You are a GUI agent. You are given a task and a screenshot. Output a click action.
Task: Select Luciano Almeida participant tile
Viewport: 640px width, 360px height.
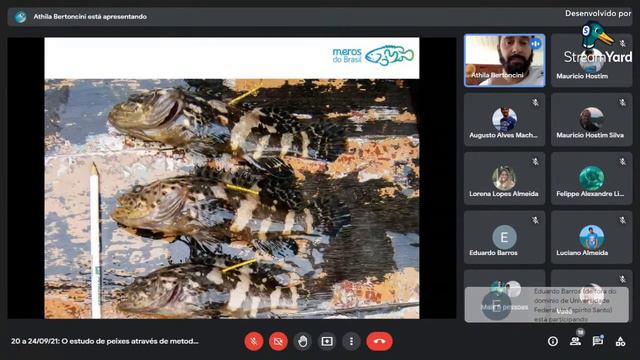point(591,237)
